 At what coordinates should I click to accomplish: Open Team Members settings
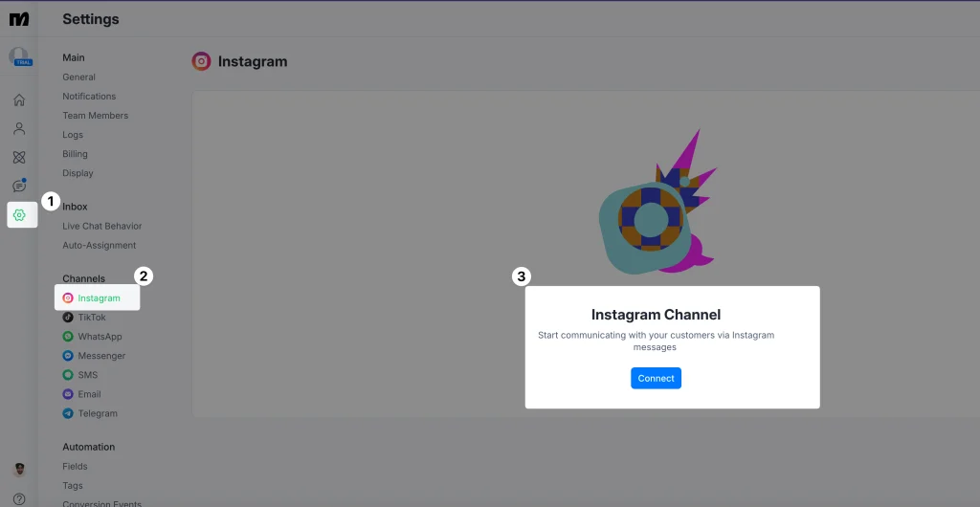[95, 116]
